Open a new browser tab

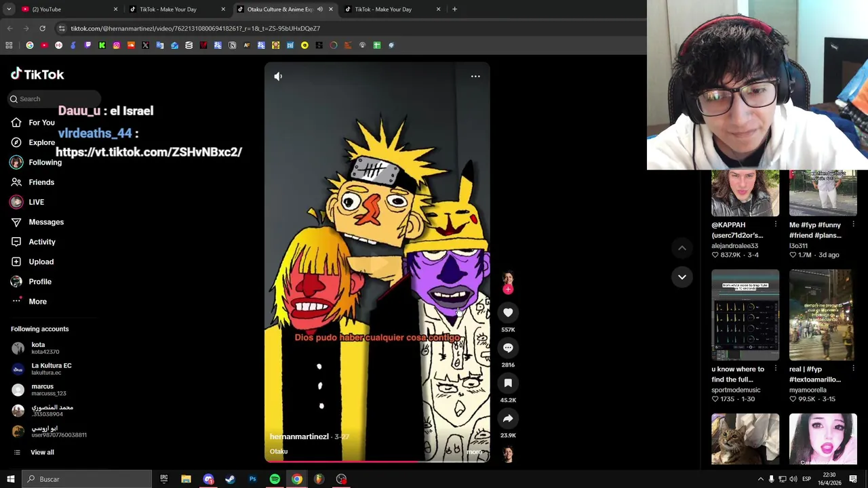click(454, 9)
